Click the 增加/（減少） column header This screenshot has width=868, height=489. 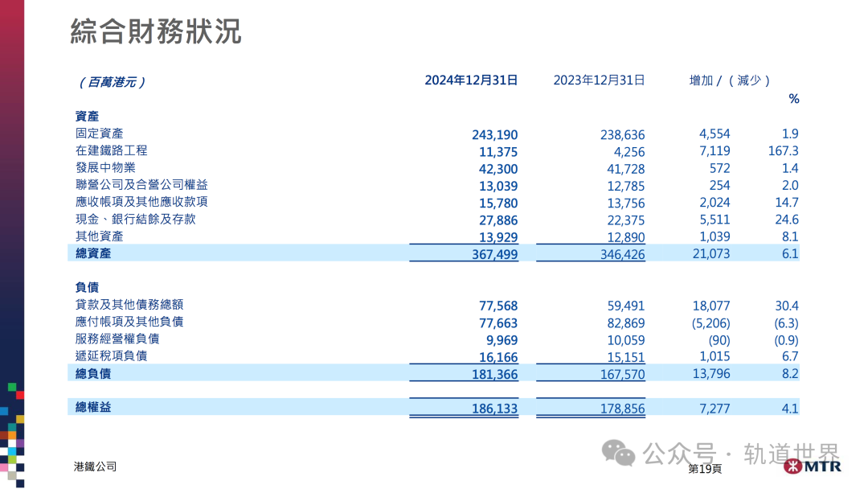729,81
